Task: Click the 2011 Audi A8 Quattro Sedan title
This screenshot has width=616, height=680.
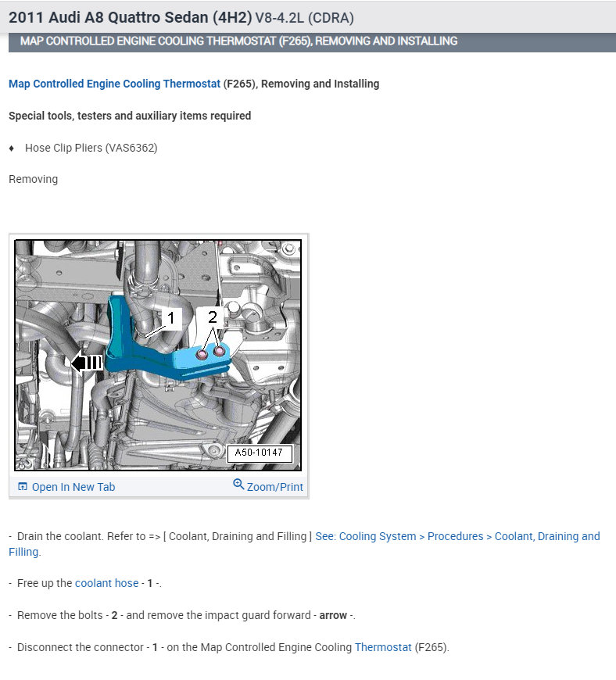Action: pyautogui.click(x=130, y=18)
